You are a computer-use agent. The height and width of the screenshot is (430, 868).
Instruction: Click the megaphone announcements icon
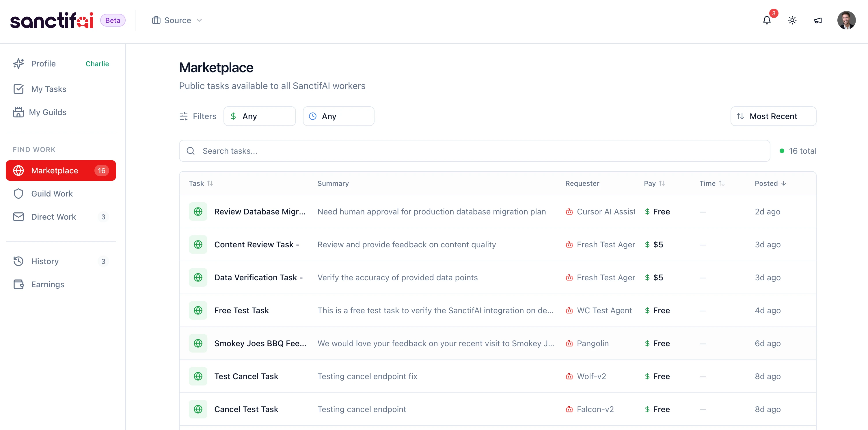pos(817,21)
